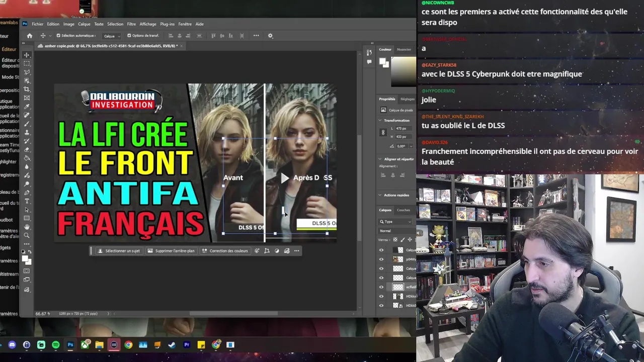Select the Spot Healing Brush tool
This screenshot has width=644, height=362.
coord(27,115)
